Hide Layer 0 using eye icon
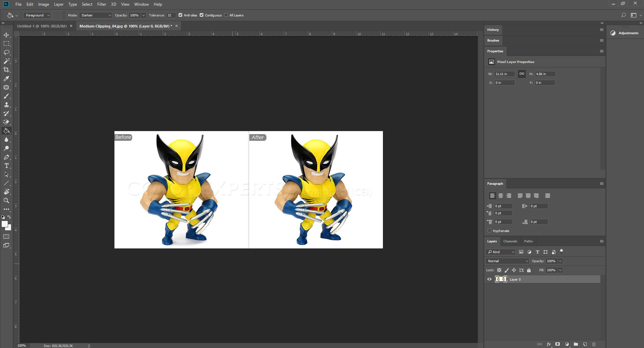 pos(489,279)
